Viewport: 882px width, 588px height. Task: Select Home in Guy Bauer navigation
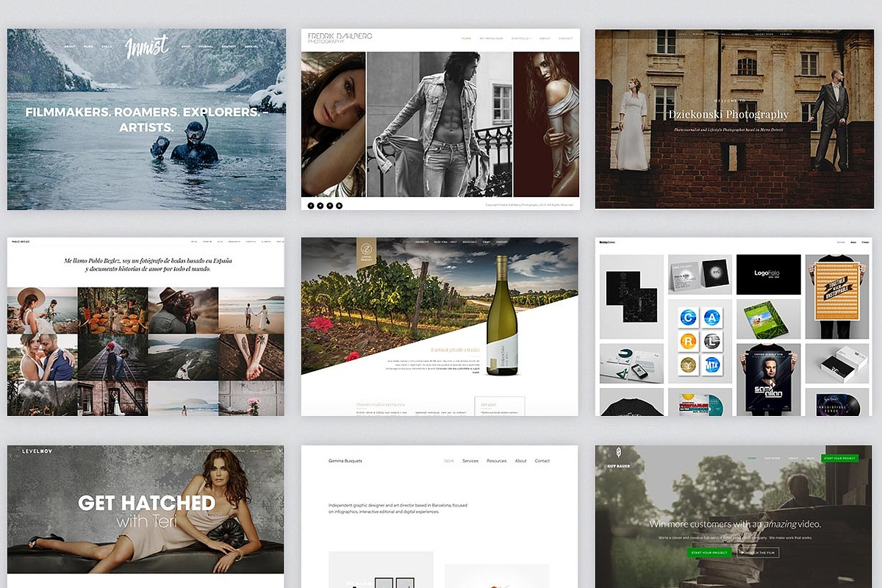[x=752, y=458]
